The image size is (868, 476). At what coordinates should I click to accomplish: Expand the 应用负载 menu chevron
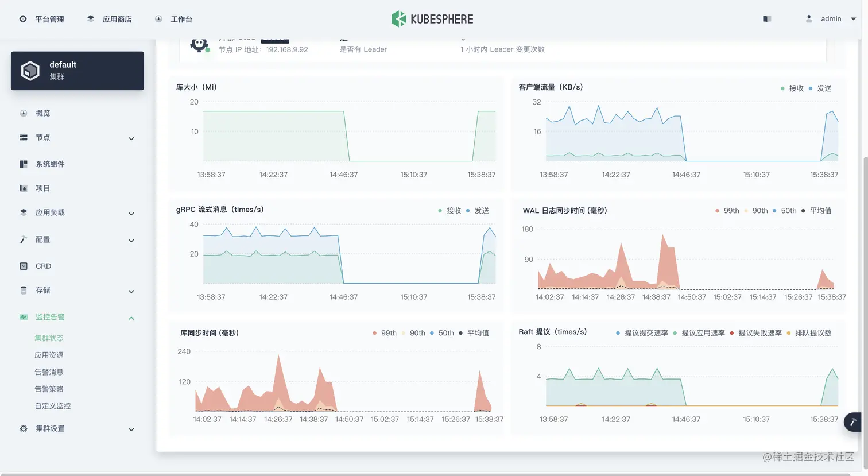131,214
